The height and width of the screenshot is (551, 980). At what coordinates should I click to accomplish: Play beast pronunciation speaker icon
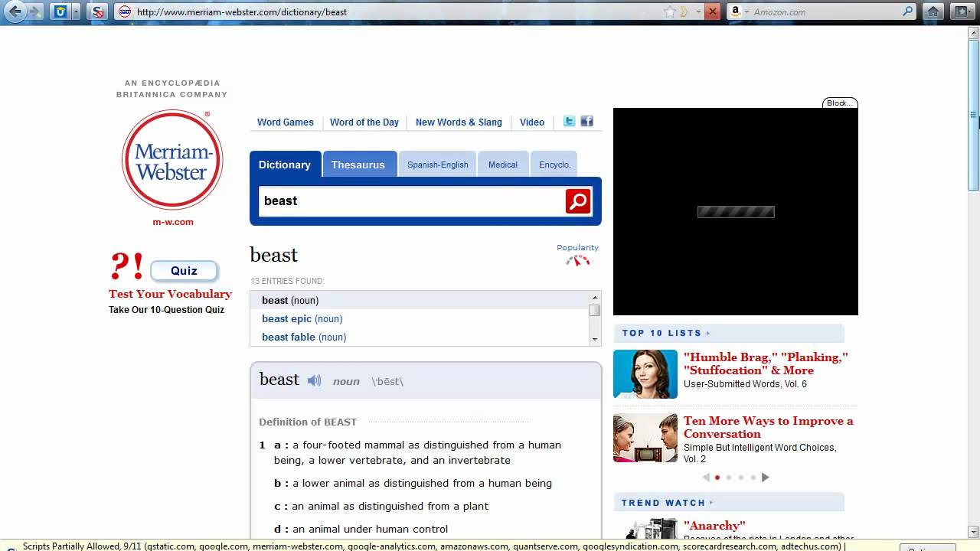point(315,380)
